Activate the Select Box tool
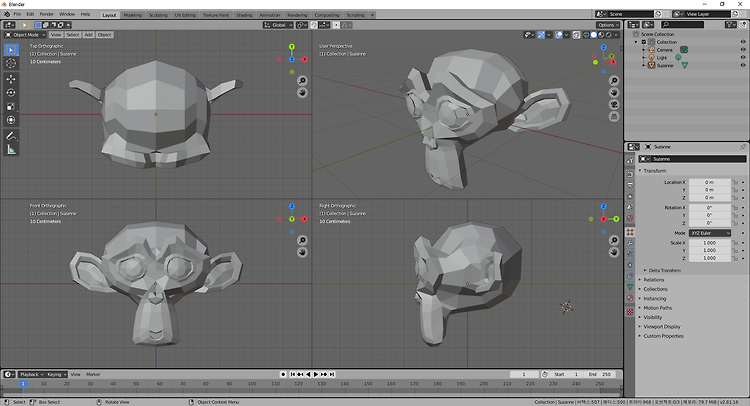 point(11,50)
